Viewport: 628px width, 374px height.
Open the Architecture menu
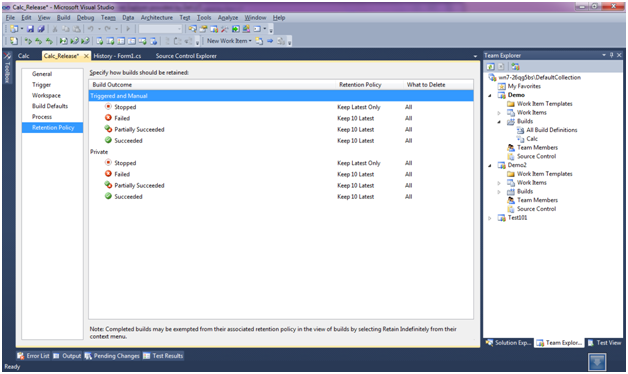157,18
